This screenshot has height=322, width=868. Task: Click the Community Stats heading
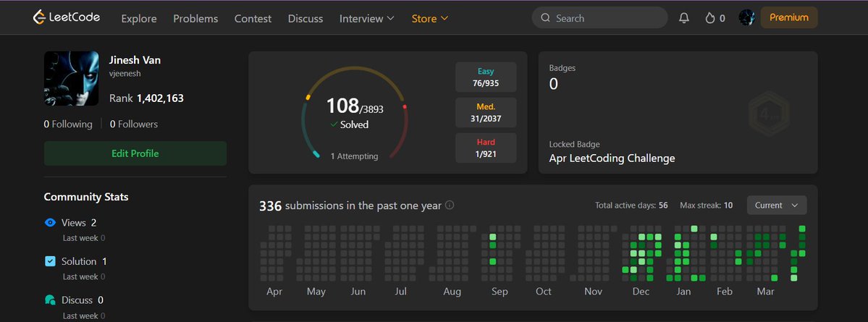(x=86, y=197)
